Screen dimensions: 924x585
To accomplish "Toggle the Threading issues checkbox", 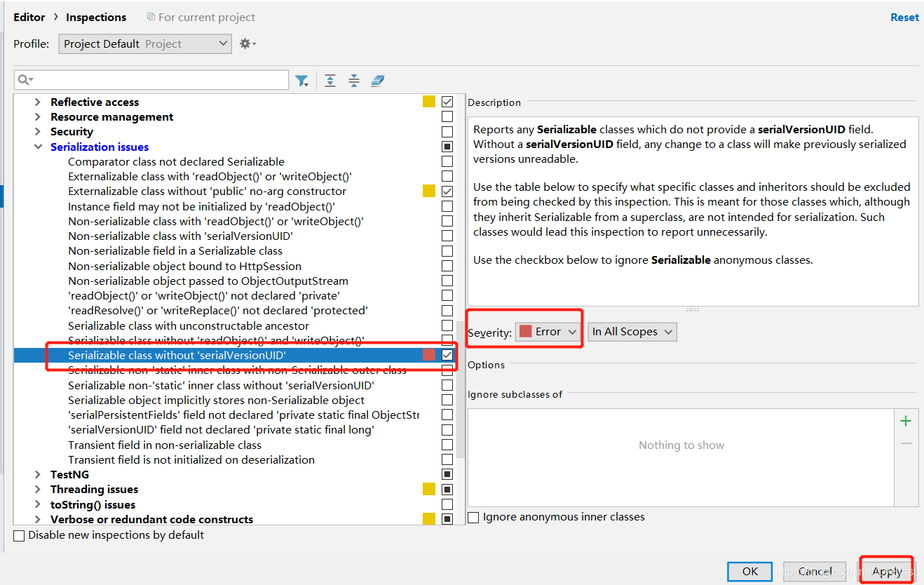I will [447, 490].
